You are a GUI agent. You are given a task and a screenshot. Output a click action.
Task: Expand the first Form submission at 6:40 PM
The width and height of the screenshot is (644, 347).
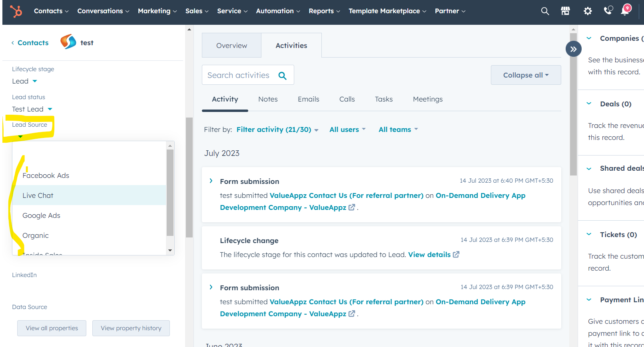(x=211, y=181)
